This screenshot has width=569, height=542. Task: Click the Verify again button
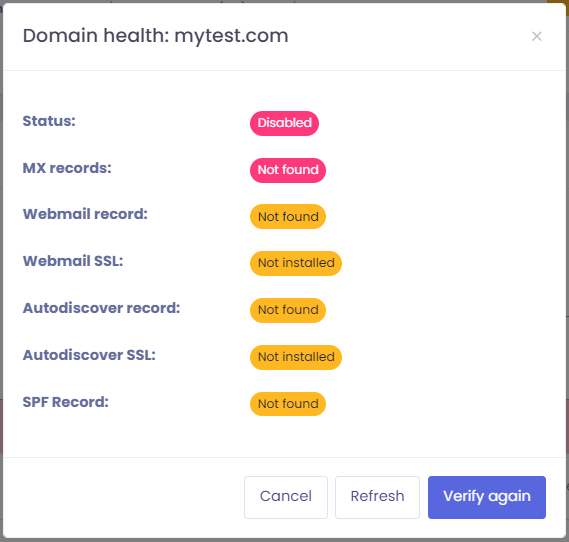click(487, 497)
